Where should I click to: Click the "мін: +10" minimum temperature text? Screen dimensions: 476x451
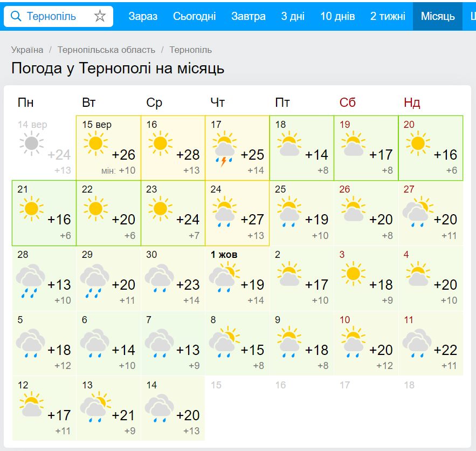coord(119,170)
